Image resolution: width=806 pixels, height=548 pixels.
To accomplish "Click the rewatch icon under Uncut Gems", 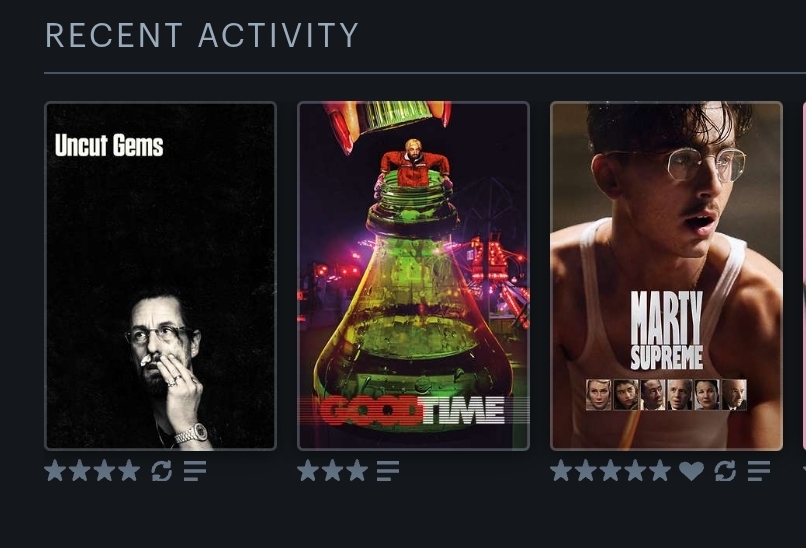I will pyautogui.click(x=161, y=471).
